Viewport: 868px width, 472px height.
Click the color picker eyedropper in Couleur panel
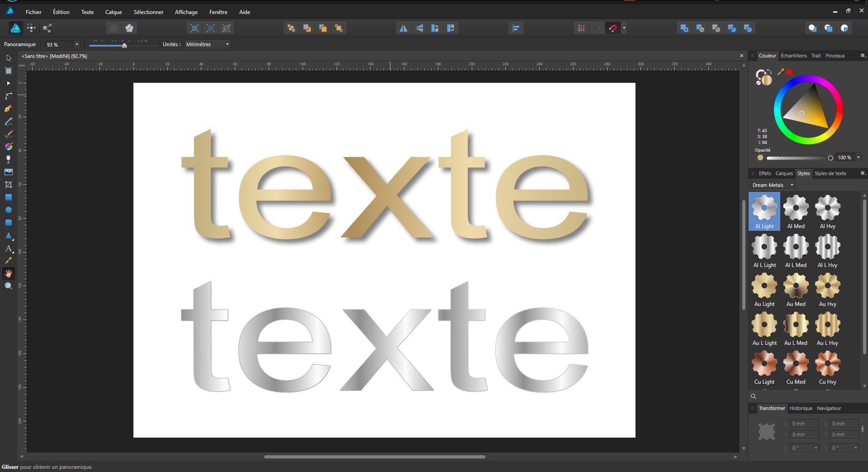781,72
